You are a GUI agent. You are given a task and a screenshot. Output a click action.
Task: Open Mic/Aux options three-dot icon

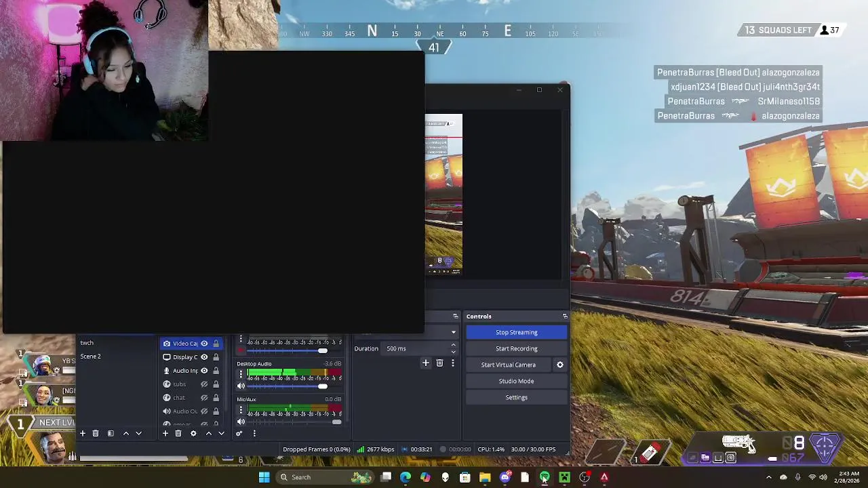[241, 410]
